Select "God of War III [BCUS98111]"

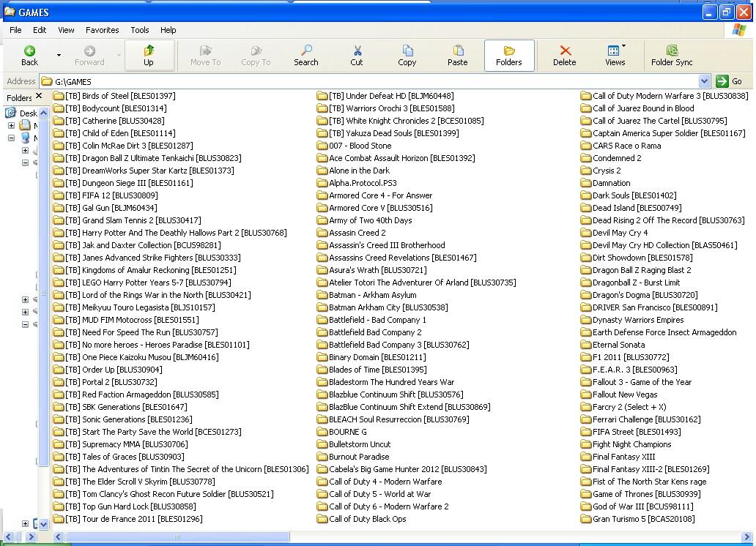643,506
